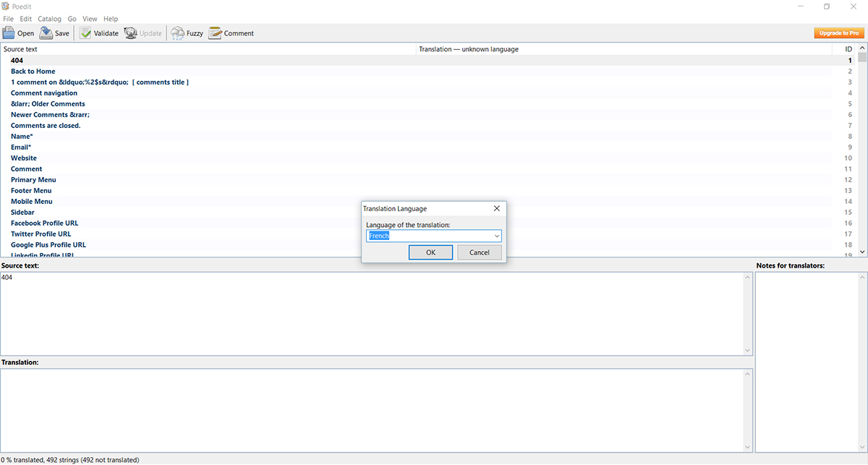Select the 'Mobile Menu' row

[x=428, y=202]
